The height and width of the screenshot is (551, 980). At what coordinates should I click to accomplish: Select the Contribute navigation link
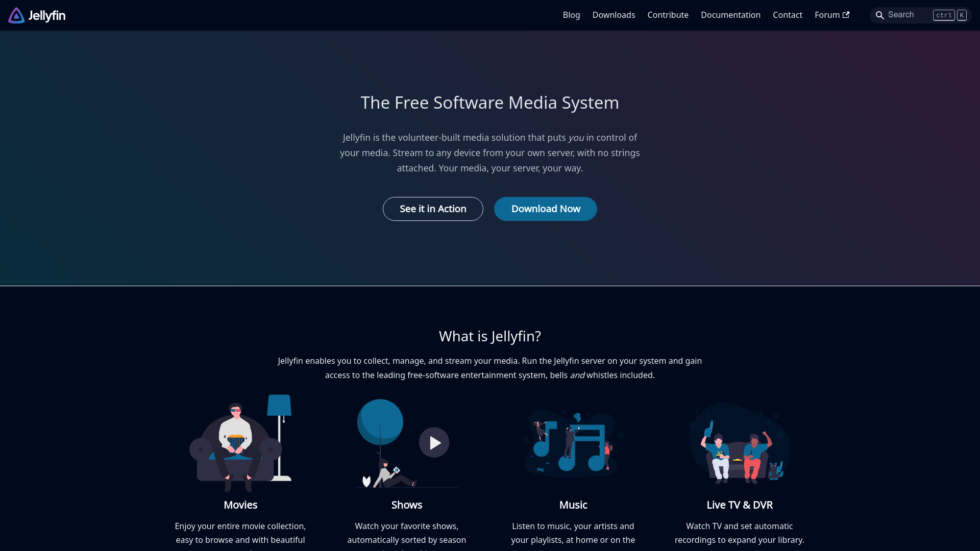click(668, 15)
